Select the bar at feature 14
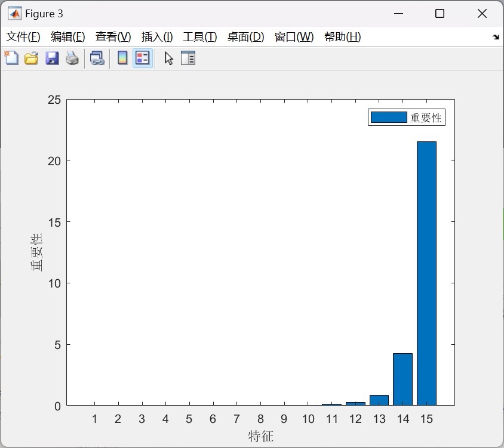This screenshot has height=448, width=504. coord(402,379)
